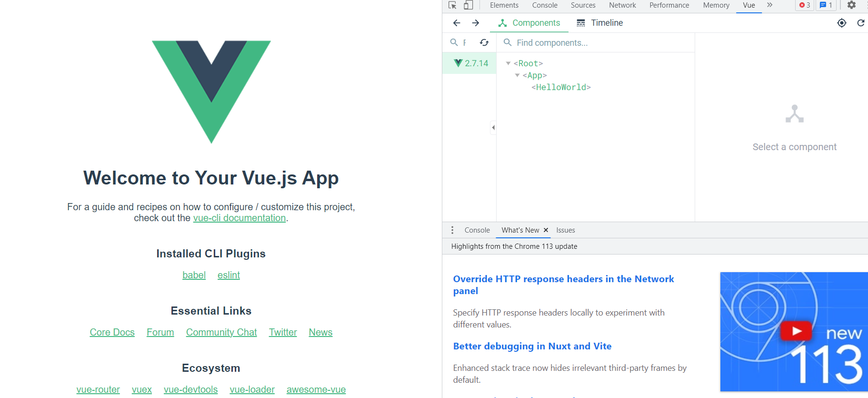This screenshot has width=868, height=398.
Task: Open the babel plugin link
Action: [194, 275]
